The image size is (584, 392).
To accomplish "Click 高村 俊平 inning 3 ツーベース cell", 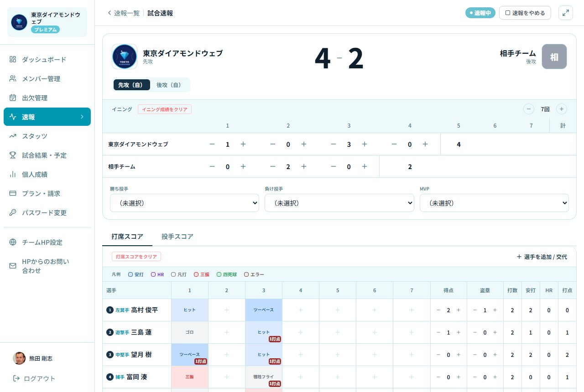I will click(264, 310).
